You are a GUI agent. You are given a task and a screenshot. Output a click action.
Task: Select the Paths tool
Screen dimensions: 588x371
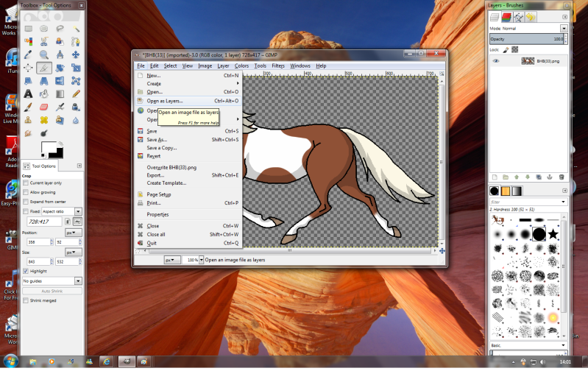tap(76, 42)
